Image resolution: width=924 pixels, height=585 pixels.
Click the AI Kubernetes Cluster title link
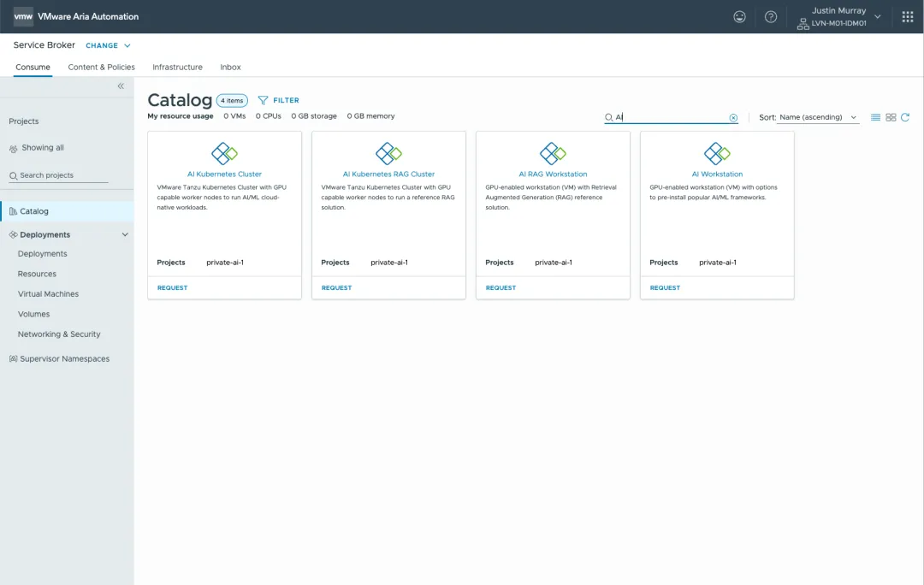pyautogui.click(x=224, y=174)
